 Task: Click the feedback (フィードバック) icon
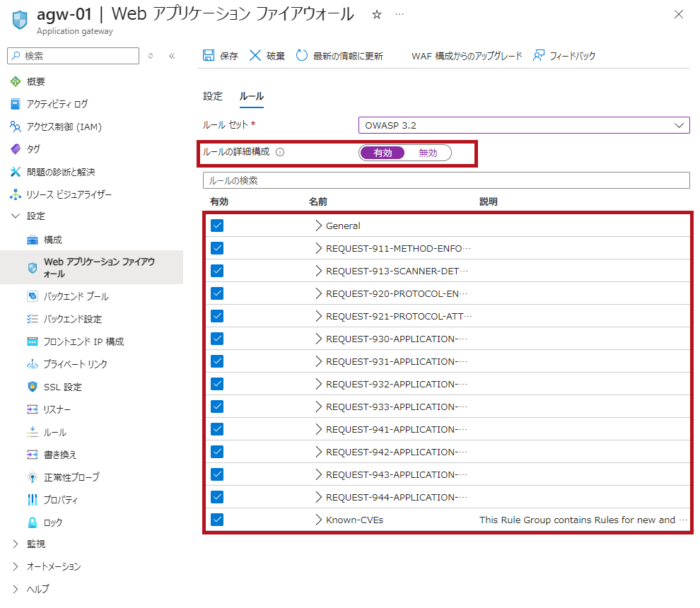point(539,56)
